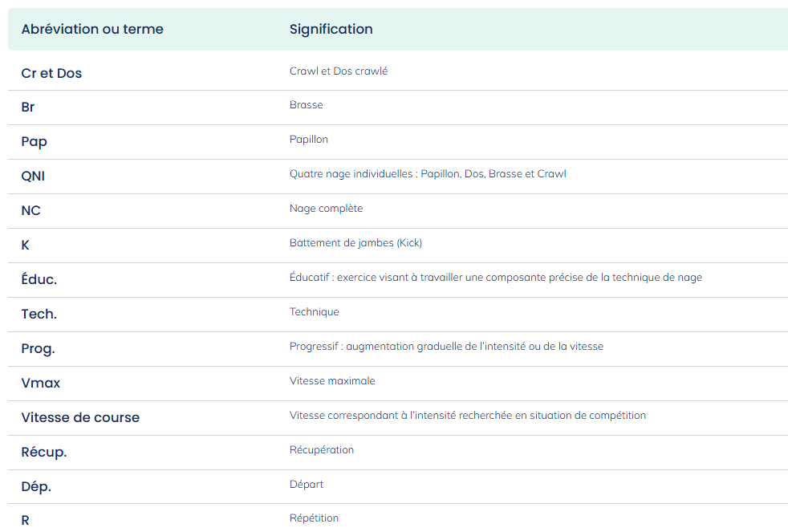Viewport: 788px width, 532px height.
Task: Click the 'Crawl et Dos crawlé' definition text
Action: [339, 71]
